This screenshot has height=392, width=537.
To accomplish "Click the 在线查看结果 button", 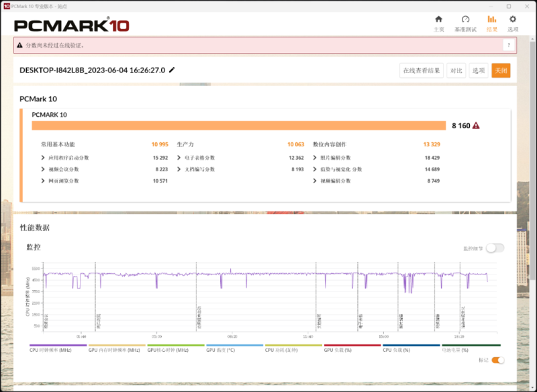I will 421,70.
